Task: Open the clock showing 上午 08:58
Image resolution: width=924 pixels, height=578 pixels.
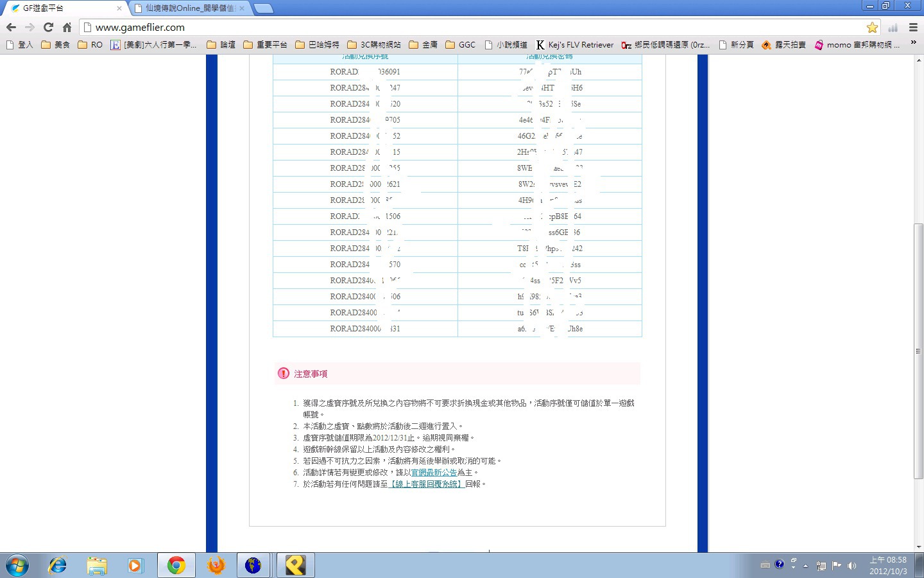Action: [x=888, y=566]
